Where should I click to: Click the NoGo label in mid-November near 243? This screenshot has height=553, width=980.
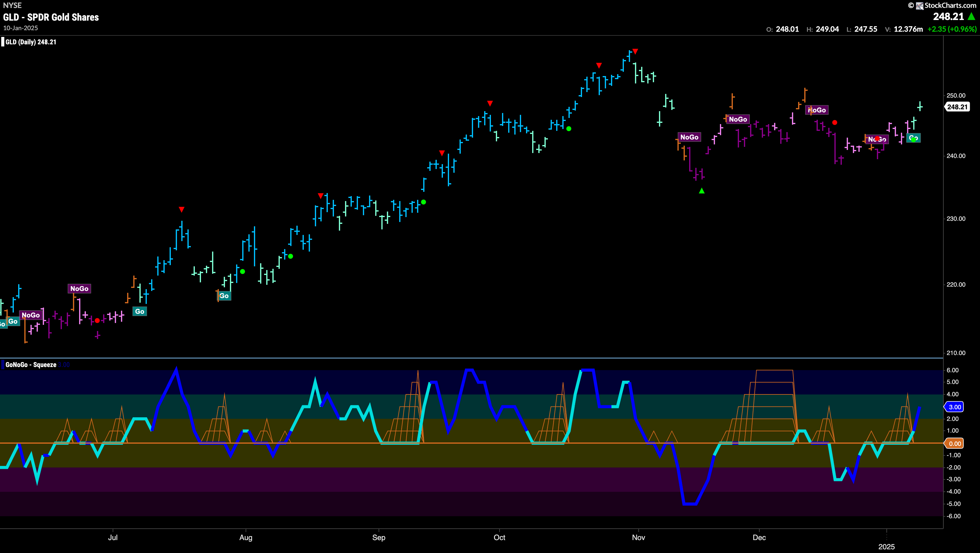689,137
